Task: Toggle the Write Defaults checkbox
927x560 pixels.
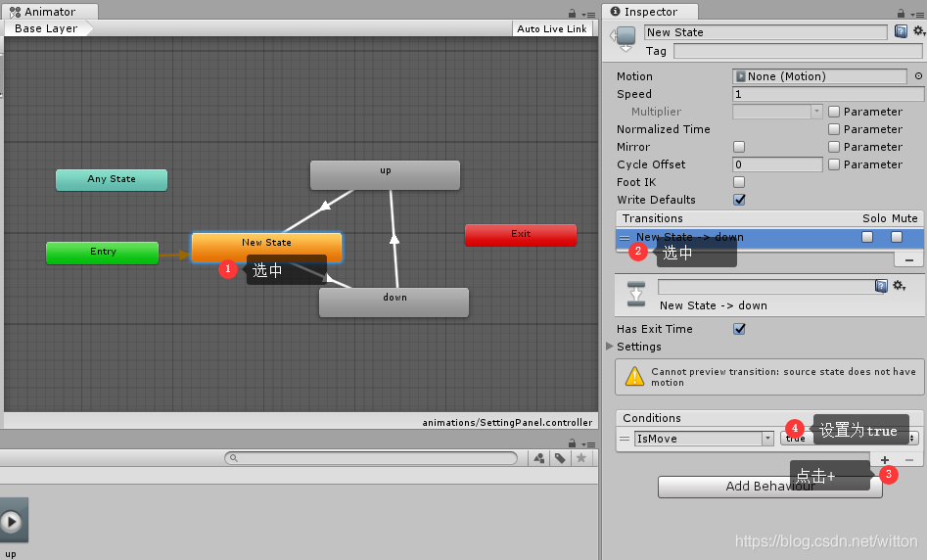Action: coord(739,200)
